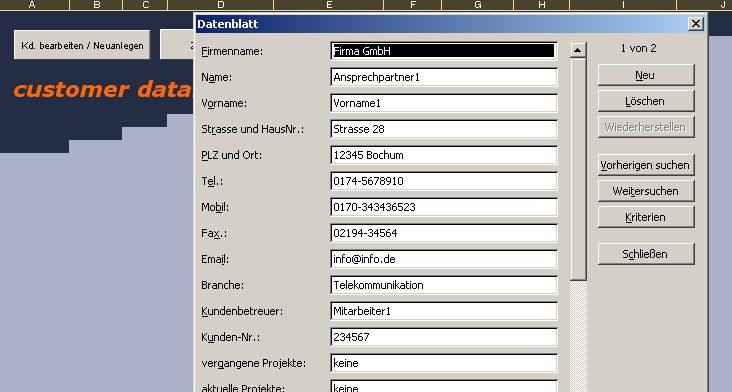Click into the Ansprechpartner1 name field
Image resolution: width=732 pixels, height=392 pixels.
click(x=443, y=77)
